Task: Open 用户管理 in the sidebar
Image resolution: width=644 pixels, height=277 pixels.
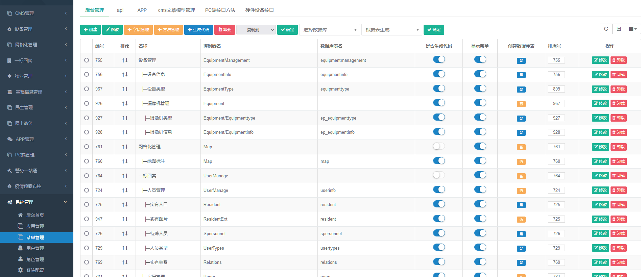Action: (35, 248)
